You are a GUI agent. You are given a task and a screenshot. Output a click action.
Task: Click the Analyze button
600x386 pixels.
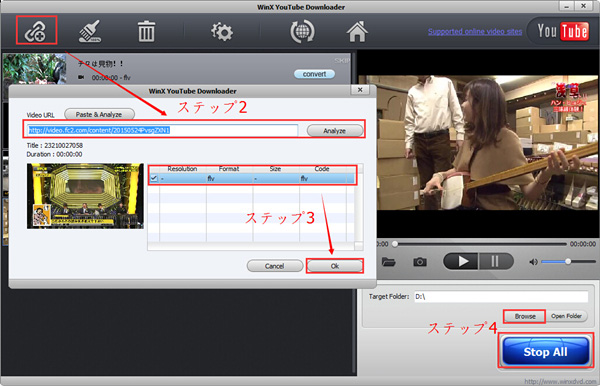point(335,130)
